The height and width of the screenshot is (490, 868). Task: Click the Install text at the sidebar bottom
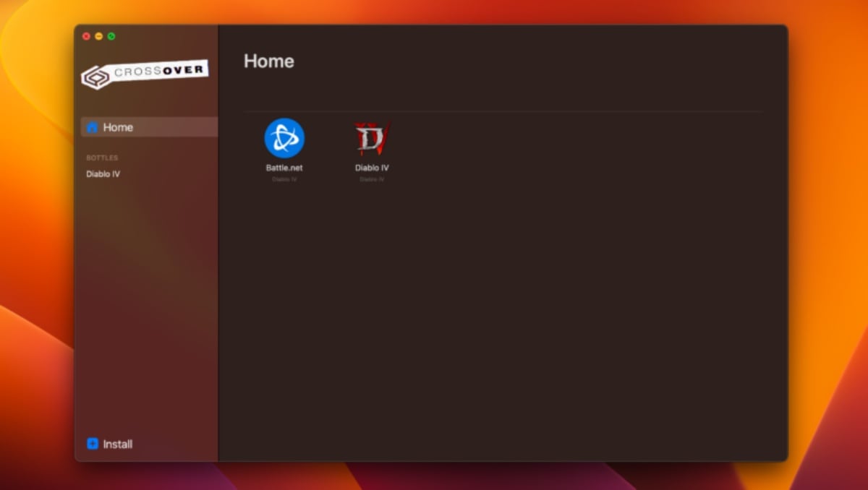click(118, 444)
